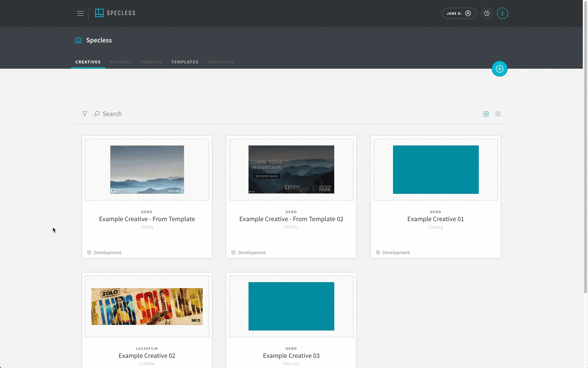Viewport: 588px width, 368px height.
Task: Click the Example Creative 02 title
Action: click(147, 356)
